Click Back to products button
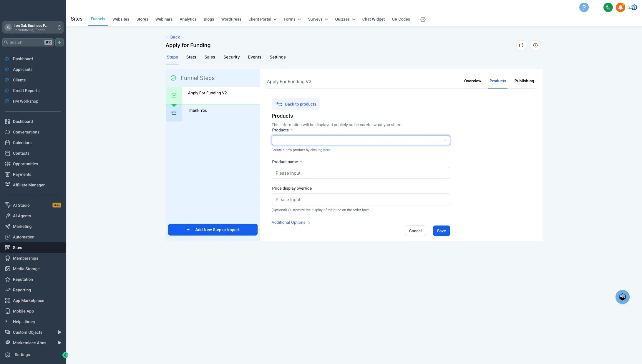This screenshot has width=642, height=364. pos(296,104)
